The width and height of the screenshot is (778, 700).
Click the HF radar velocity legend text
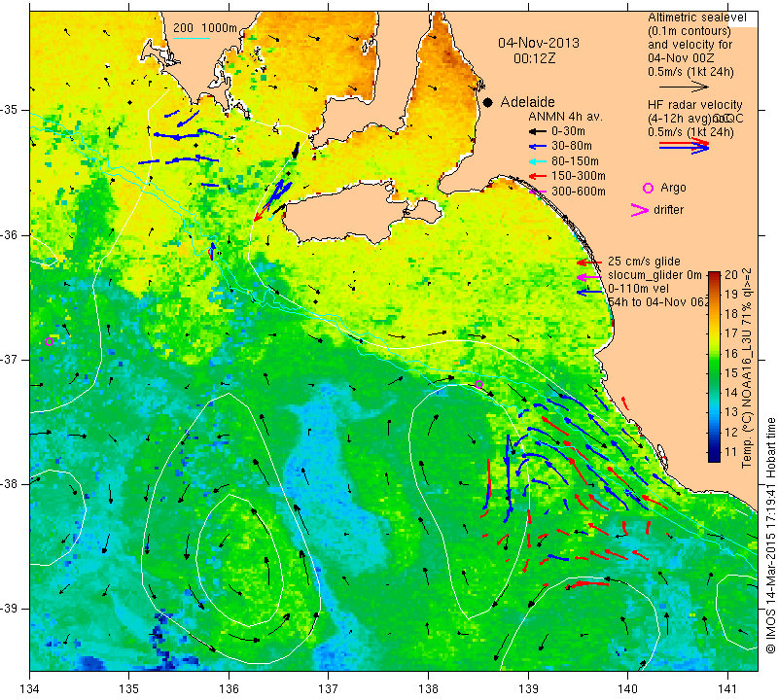[694, 105]
